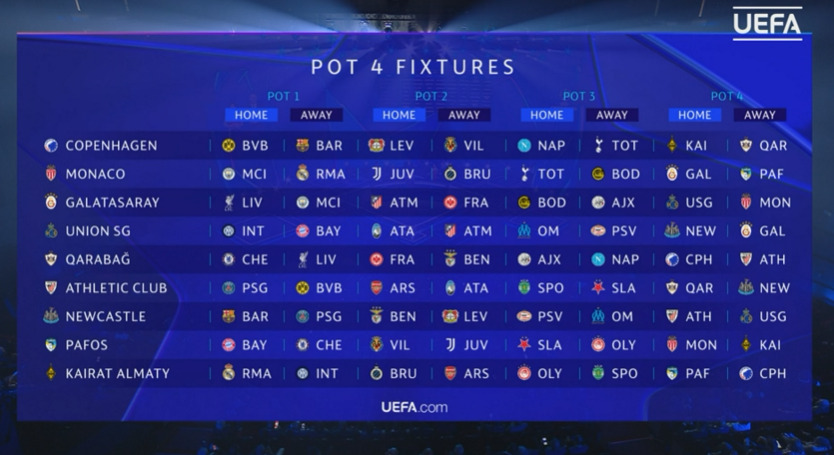Image resolution: width=834 pixels, height=455 pixels.
Task: Click the UNION SG team name
Action: point(100,231)
